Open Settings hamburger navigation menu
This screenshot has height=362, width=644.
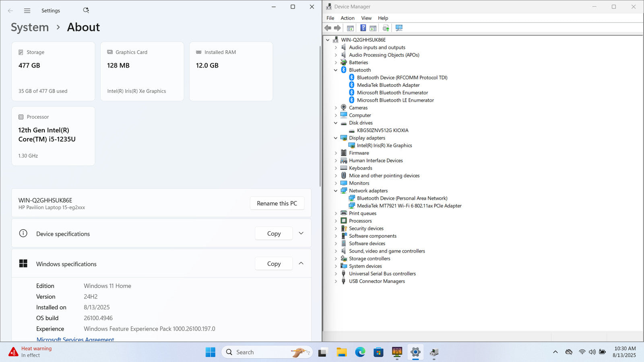click(27, 11)
